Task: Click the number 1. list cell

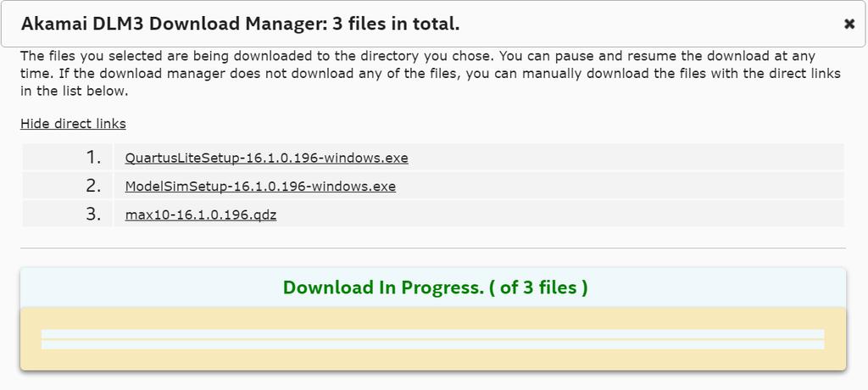Action: click(68, 158)
